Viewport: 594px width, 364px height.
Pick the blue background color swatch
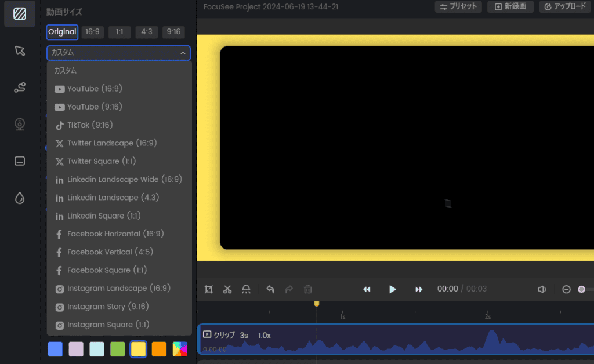pos(55,349)
